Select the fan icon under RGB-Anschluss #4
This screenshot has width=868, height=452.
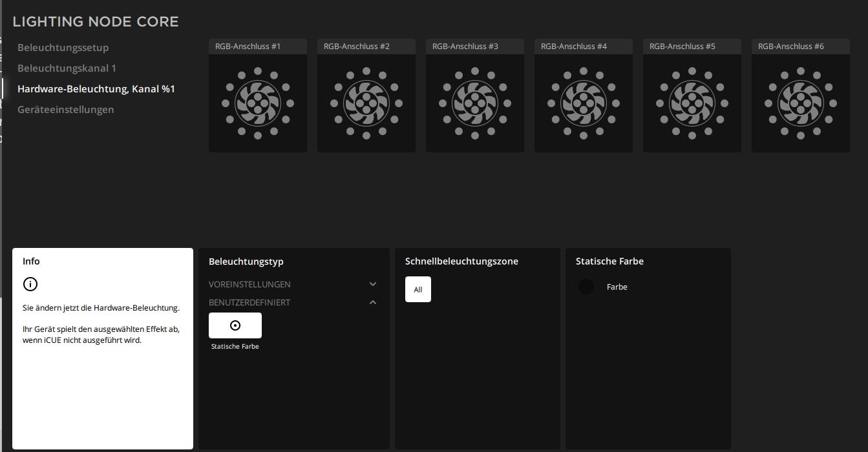(584, 103)
